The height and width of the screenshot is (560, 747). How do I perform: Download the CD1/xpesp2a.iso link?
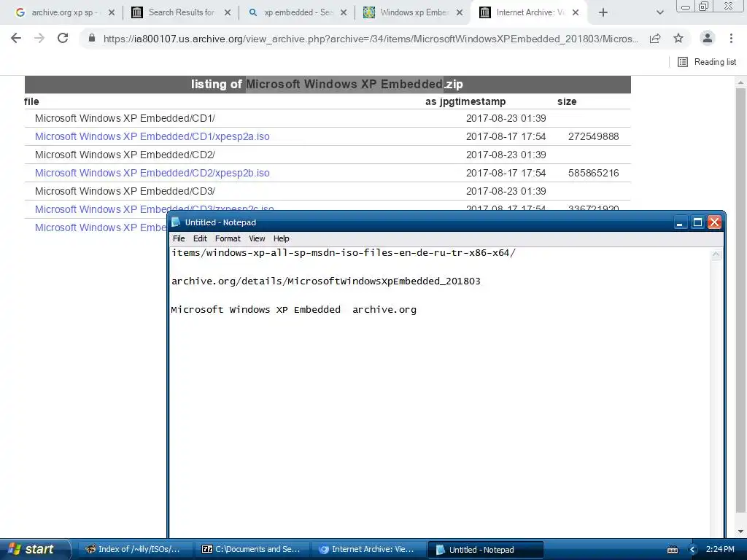152,136
